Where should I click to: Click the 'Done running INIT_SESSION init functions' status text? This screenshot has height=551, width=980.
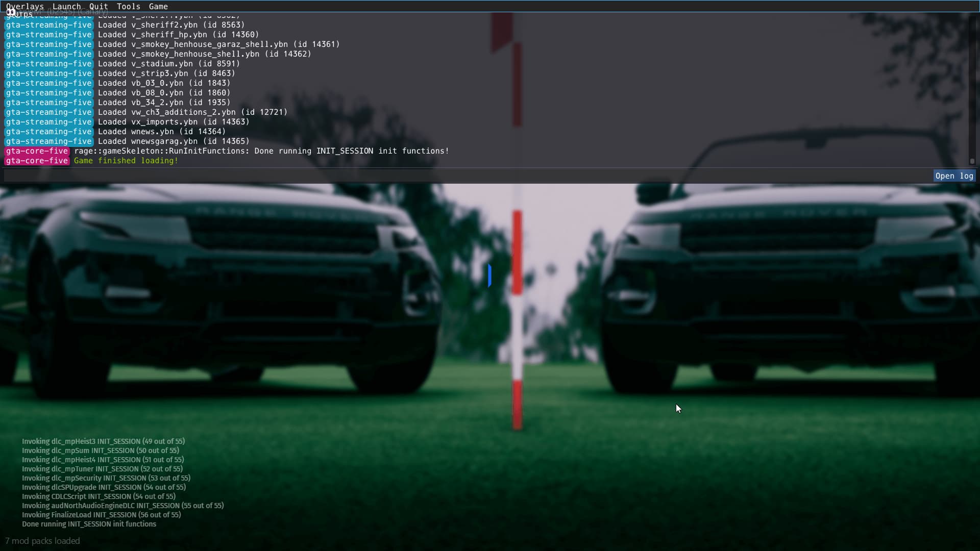coord(89,524)
